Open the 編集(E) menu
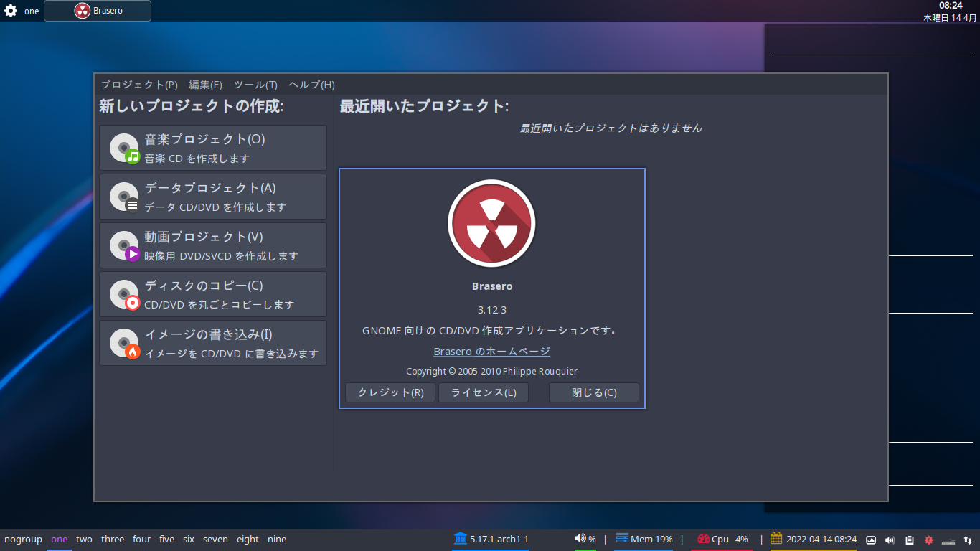Viewport: 980px width, 551px height. click(x=206, y=85)
